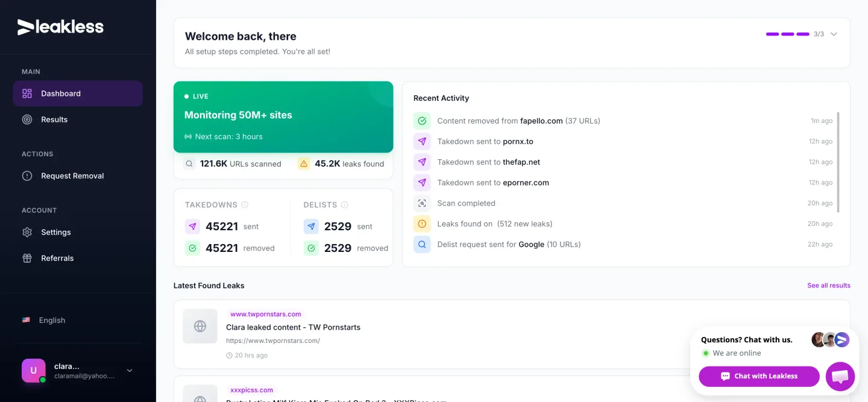Click the URLs scanned search icon
The image size is (868, 402).
click(189, 163)
